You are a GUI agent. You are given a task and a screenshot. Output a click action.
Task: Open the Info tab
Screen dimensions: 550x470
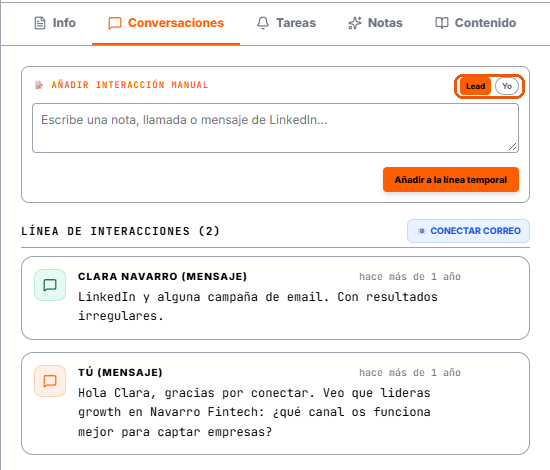55,23
